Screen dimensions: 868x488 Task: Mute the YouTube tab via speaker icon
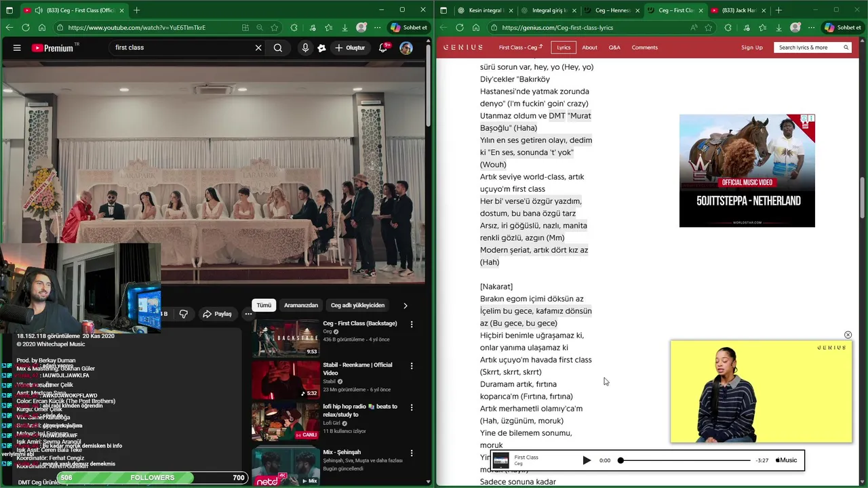coord(39,10)
